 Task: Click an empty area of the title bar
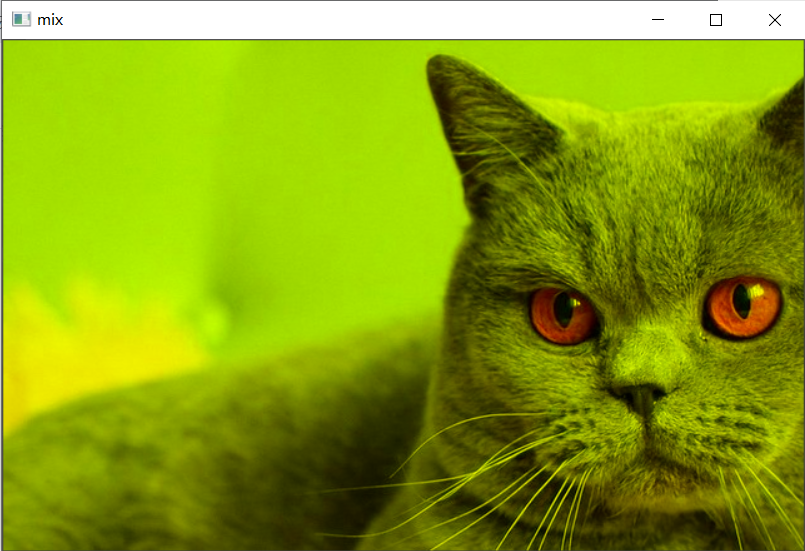[x=350, y=19]
